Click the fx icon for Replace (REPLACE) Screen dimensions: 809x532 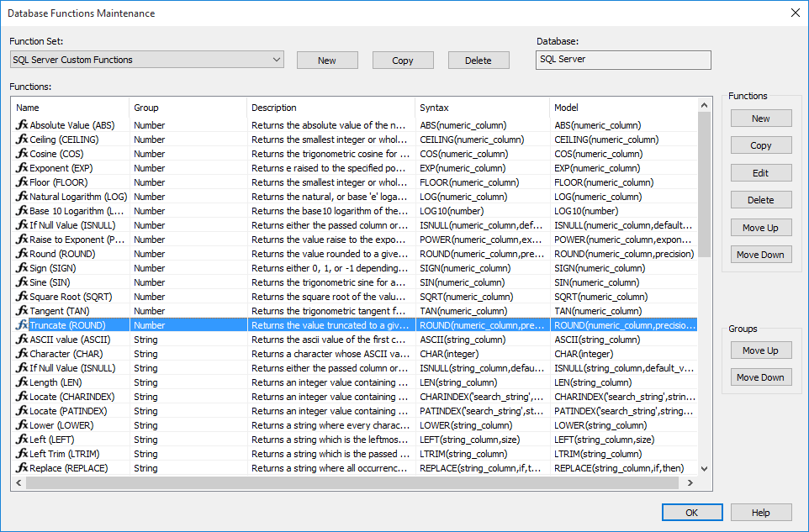(22, 468)
